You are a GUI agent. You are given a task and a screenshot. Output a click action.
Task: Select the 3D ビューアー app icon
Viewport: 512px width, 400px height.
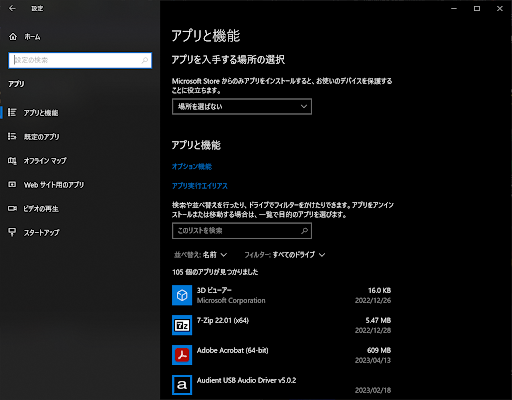(x=182, y=295)
